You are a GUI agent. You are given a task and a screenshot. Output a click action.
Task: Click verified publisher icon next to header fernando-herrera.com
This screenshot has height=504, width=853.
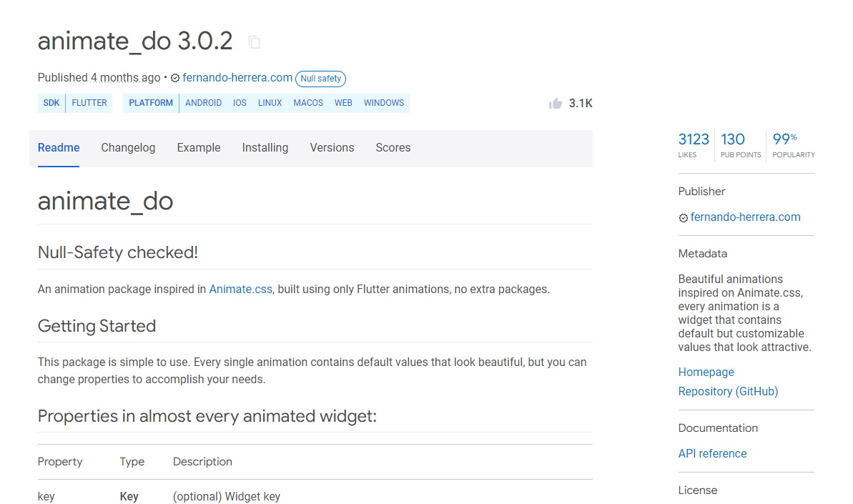pos(175,79)
